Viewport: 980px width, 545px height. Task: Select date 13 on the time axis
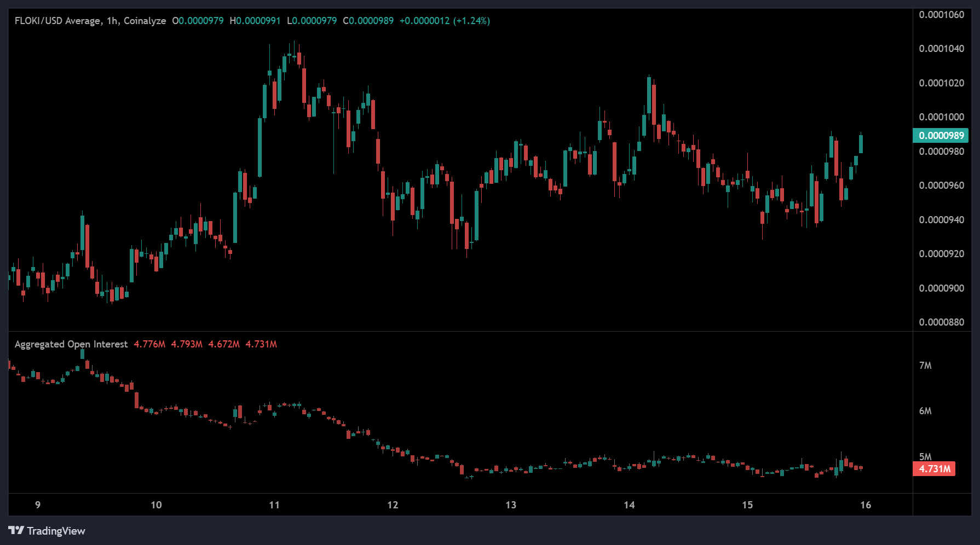(511, 505)
